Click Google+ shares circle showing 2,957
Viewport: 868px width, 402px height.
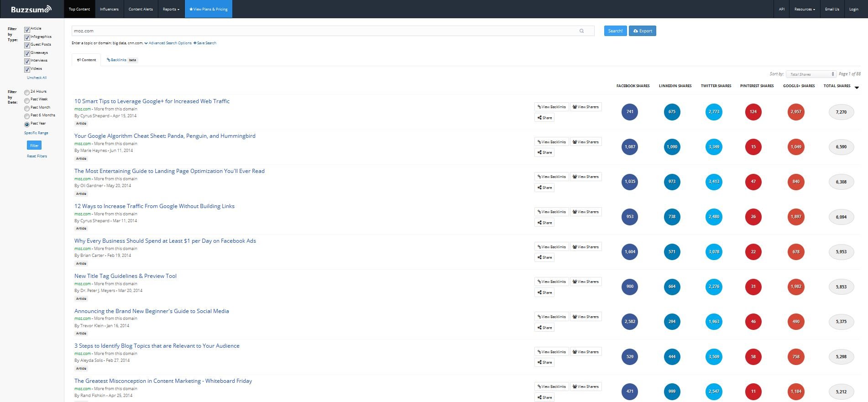click(796, 112)
